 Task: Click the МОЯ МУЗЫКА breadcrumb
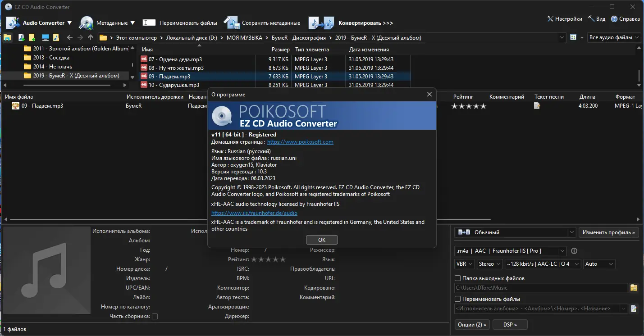pyautogui.click(x=244, y=38)
